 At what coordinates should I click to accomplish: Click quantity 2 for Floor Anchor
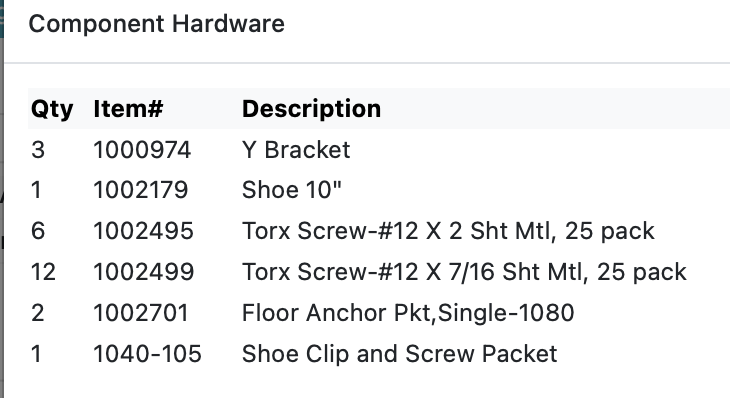coord(38,313)
